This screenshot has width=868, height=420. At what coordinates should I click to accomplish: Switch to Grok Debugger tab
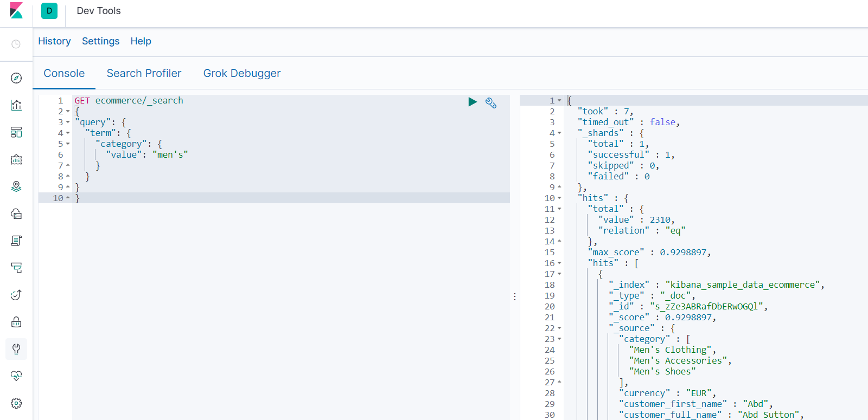pos(242,73)
